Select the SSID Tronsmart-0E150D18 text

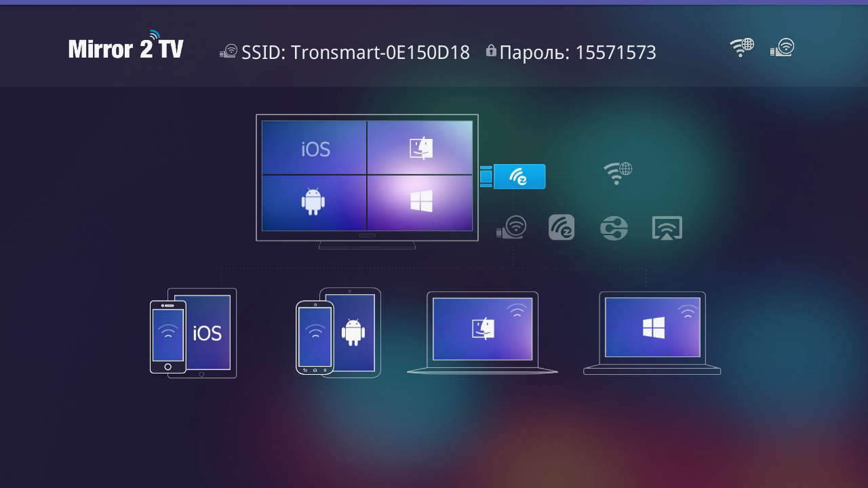point(355,53)
